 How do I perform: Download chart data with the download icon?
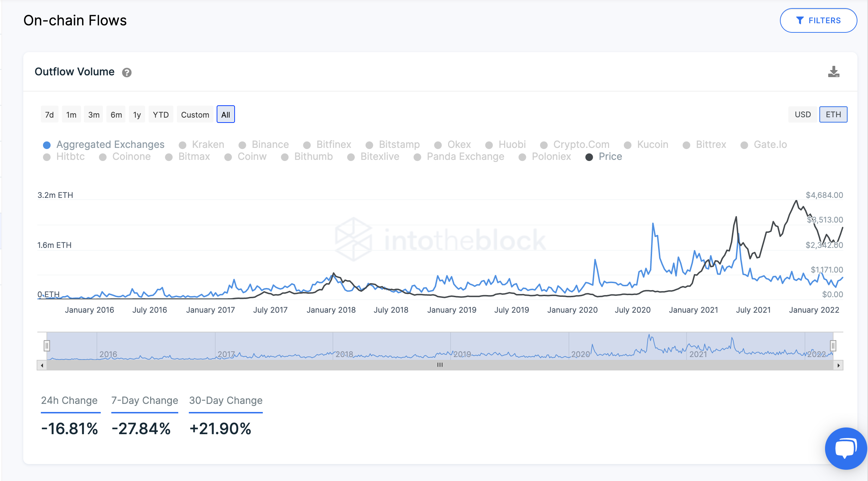833,72
